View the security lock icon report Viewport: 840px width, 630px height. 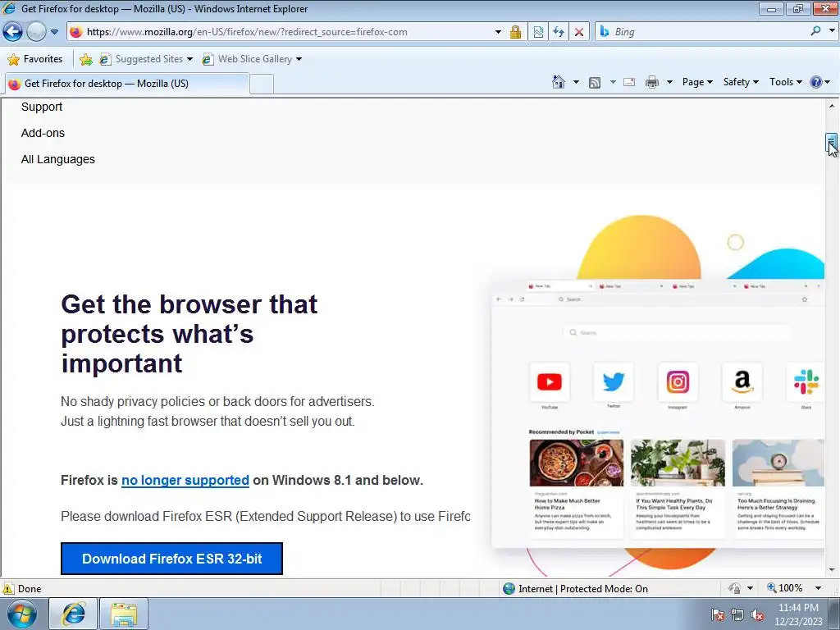tap(515, 32)
